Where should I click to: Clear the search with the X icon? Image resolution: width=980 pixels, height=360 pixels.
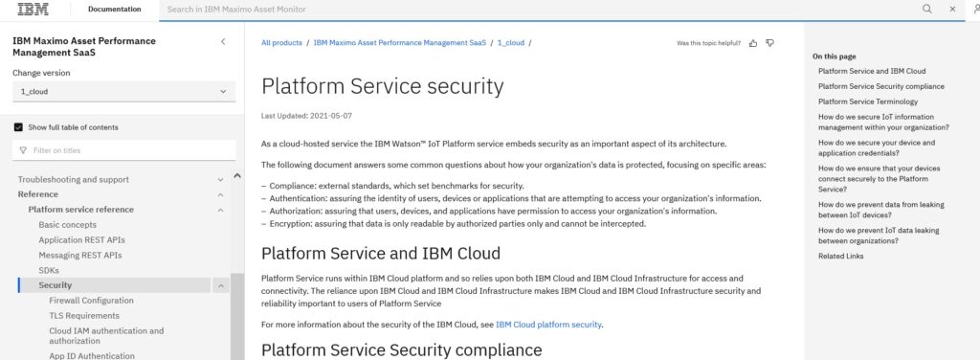click(x=952, y=10)
